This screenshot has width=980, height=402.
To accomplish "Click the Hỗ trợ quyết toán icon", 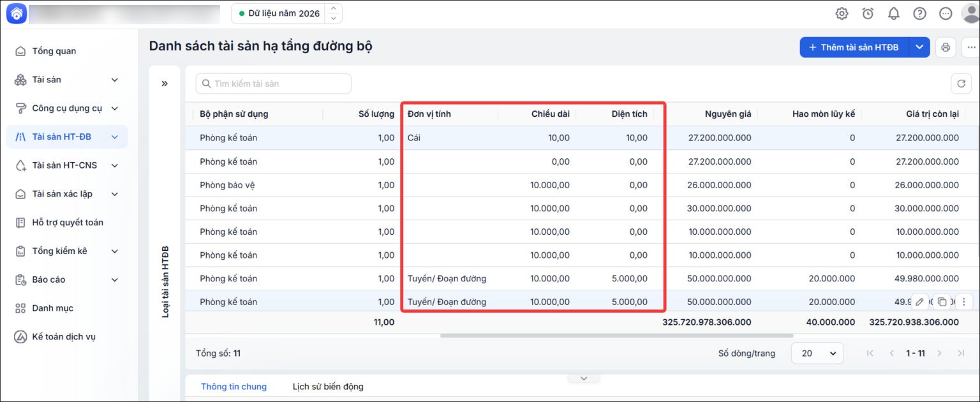I will point(20,223).
